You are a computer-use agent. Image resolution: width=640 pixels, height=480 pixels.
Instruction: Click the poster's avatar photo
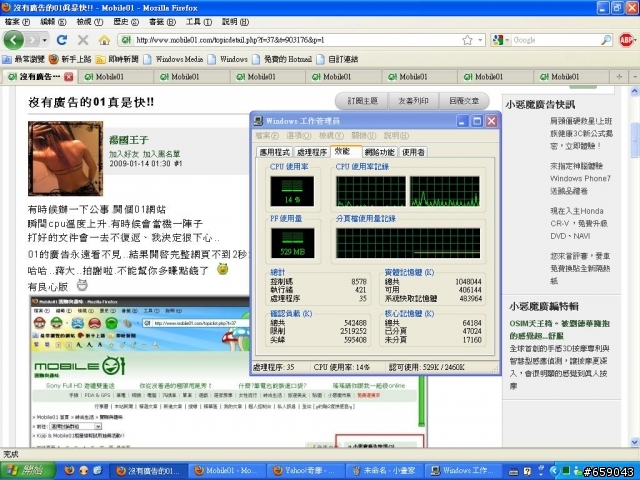click(65, 158)
